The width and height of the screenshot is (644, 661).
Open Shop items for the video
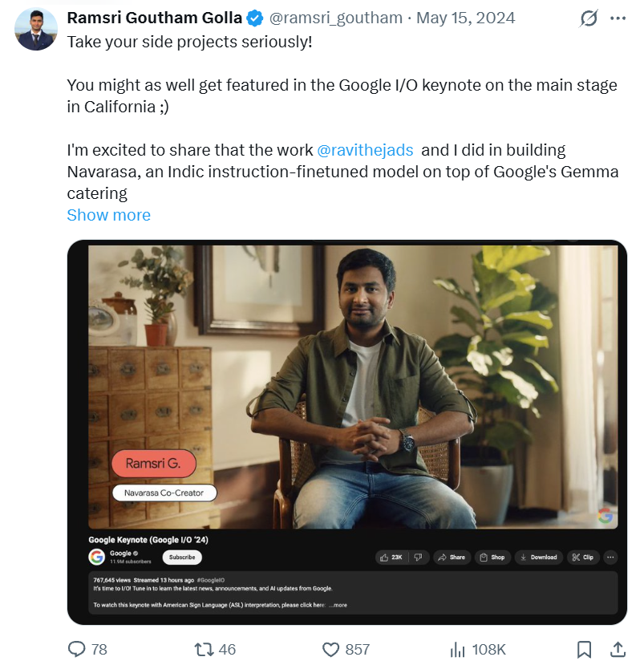(492, 558)
